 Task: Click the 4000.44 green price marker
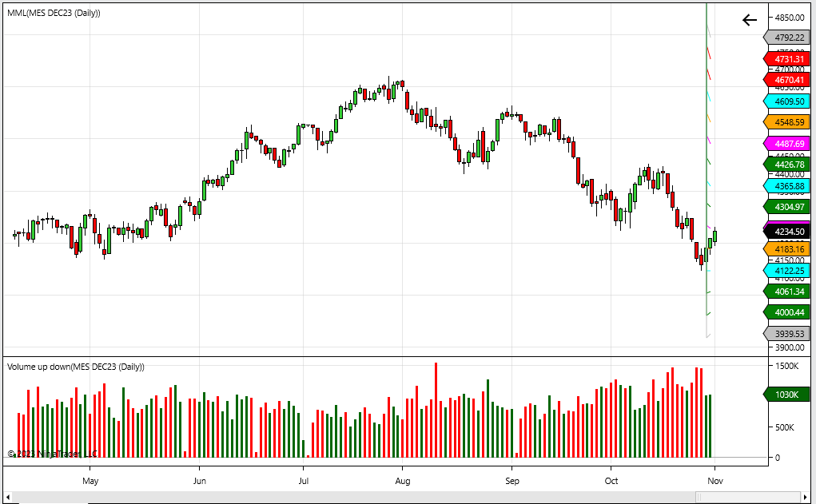[x=787, y=312]
